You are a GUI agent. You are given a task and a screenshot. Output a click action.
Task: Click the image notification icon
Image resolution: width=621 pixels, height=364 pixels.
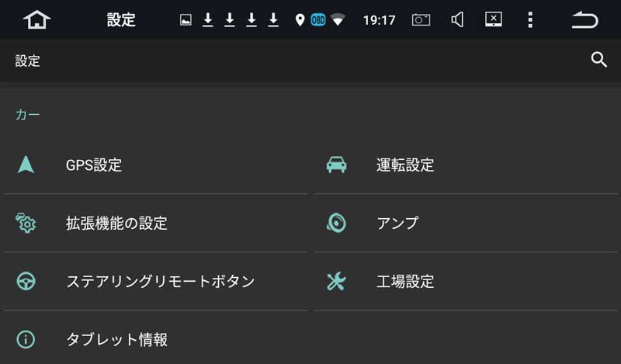click(x=186, y=20)
